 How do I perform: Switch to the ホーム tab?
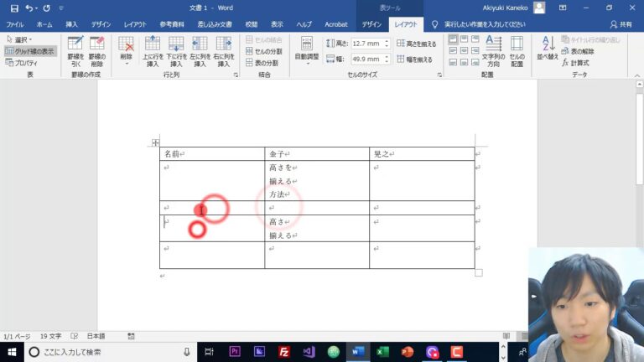click(x=44, y=24)
